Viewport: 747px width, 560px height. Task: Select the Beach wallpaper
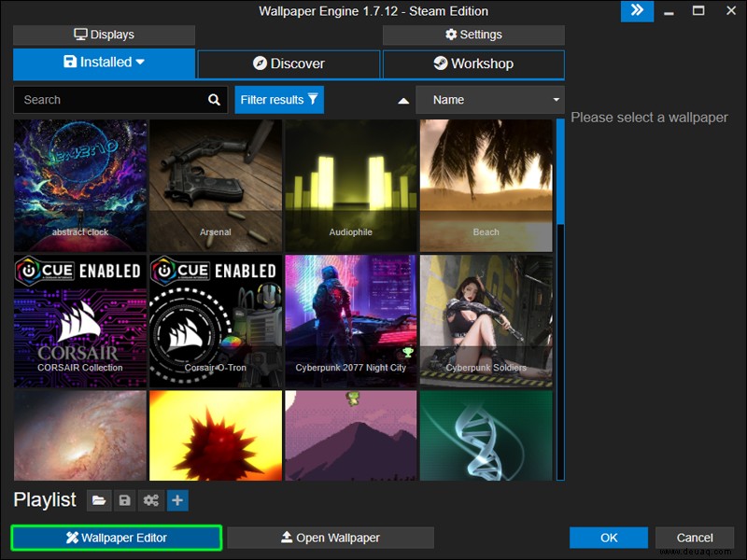(486, 185)
